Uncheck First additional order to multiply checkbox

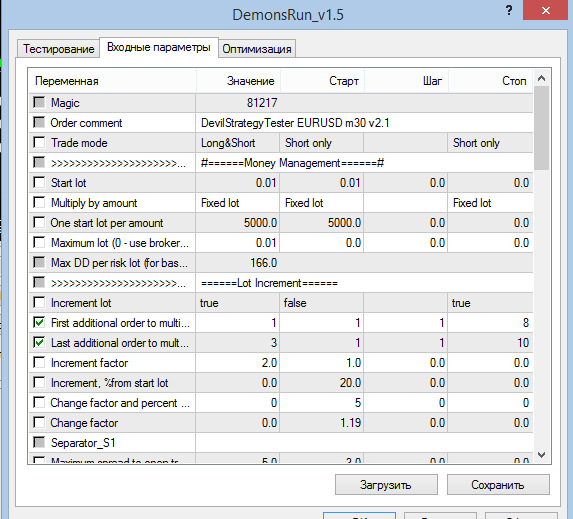[x=39, y=322]
